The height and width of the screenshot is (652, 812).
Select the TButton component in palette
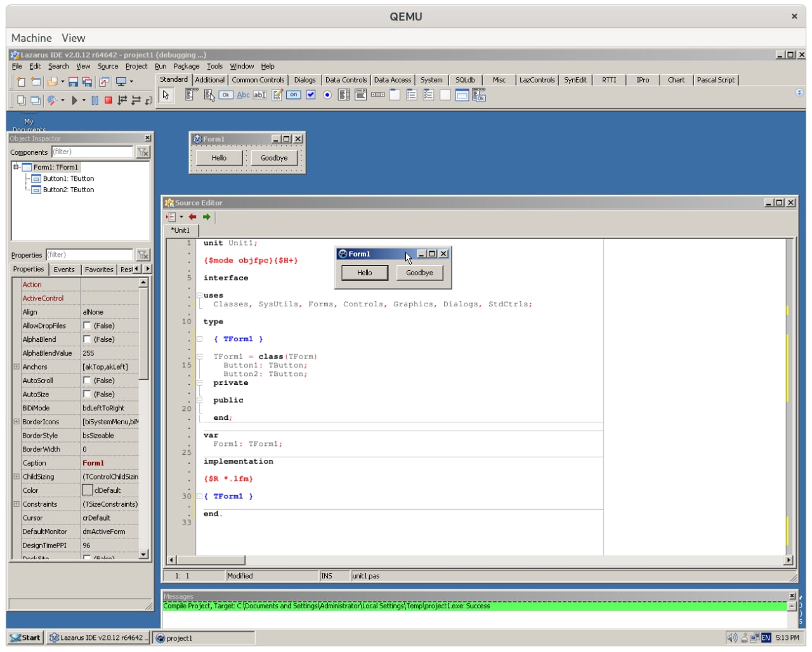coord(226,95)
